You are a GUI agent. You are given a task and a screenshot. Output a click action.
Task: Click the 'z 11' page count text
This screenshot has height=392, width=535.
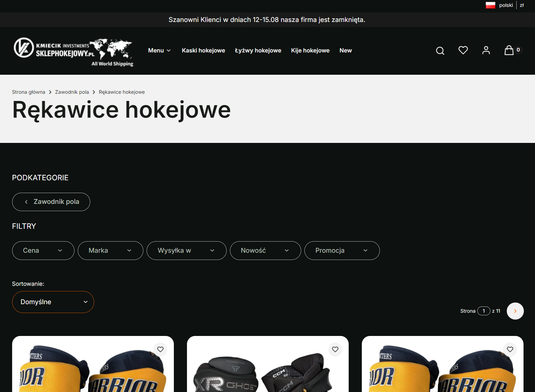point(496,311)
